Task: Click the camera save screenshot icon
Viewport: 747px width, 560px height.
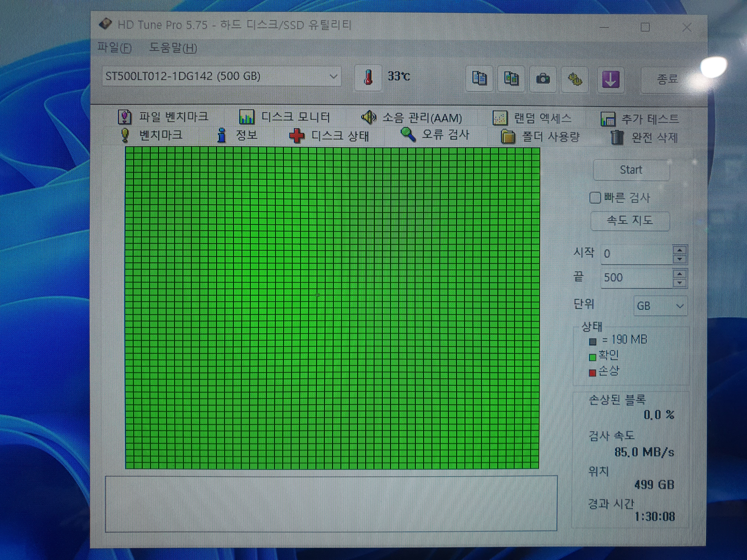Action: 543,79
